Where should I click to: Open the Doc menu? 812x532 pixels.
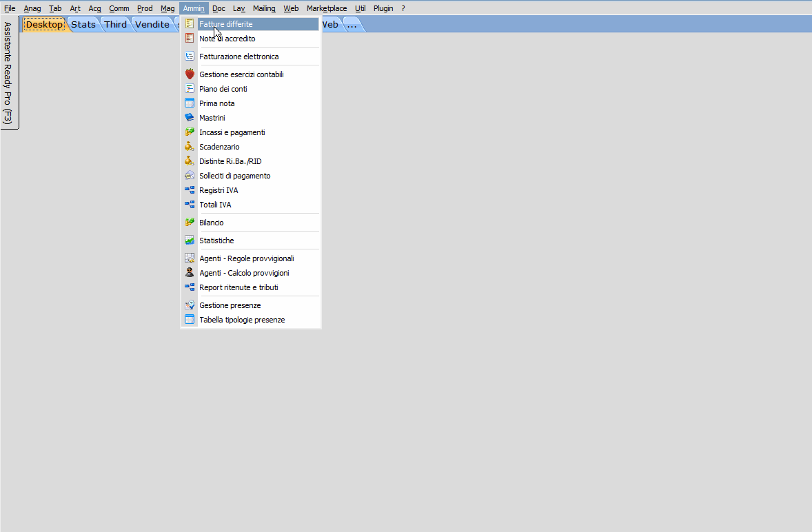[219, 8]
